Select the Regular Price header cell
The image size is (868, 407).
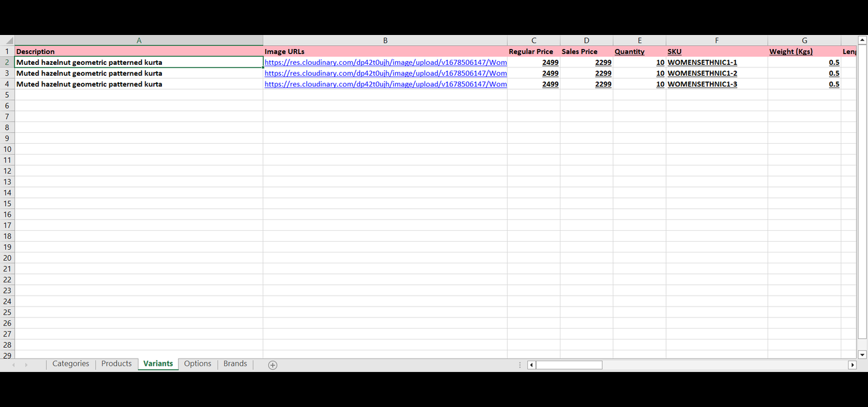pyautogui.click(x=531, y=52)
